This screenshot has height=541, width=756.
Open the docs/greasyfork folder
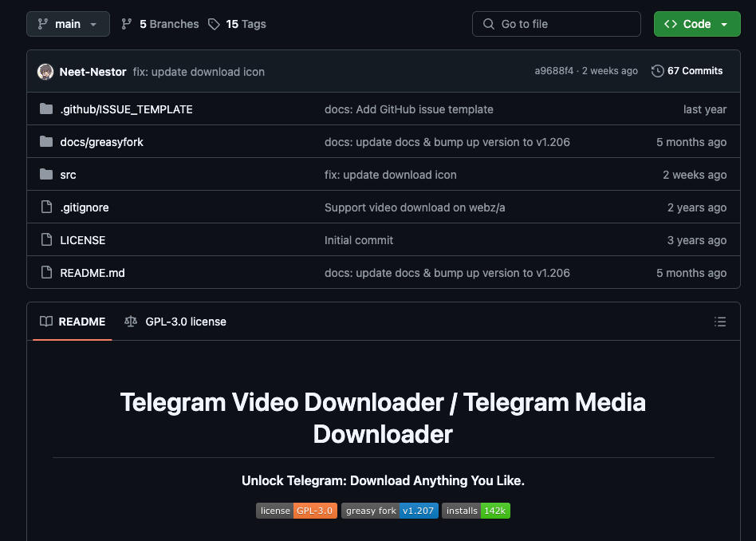tap(102, 142)
